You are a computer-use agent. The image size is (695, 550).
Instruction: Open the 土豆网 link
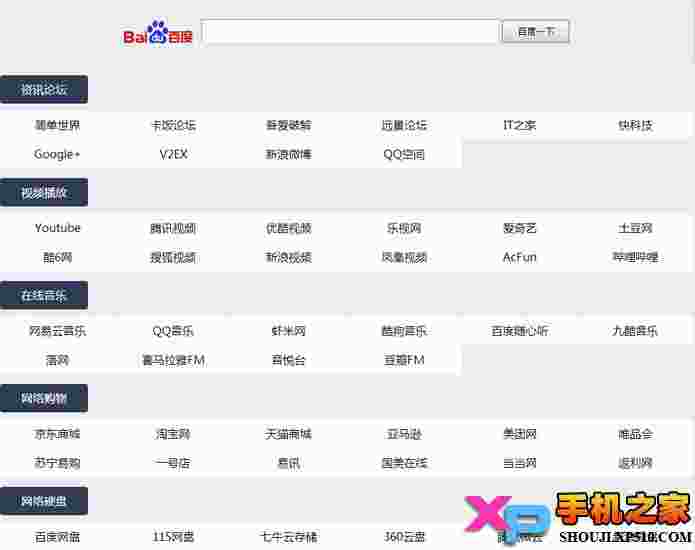635,228
